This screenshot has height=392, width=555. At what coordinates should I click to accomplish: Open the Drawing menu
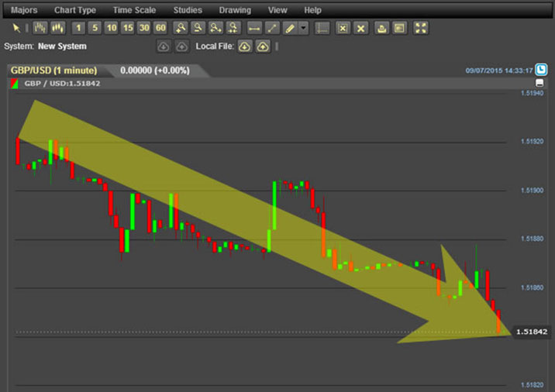(x=235, y=10)
